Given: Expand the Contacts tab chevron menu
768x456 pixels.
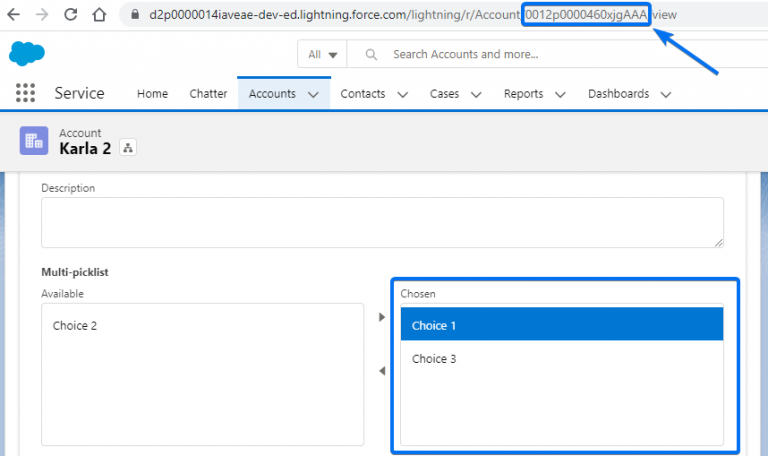Looking at the screenshot, I should pos(403,95).
